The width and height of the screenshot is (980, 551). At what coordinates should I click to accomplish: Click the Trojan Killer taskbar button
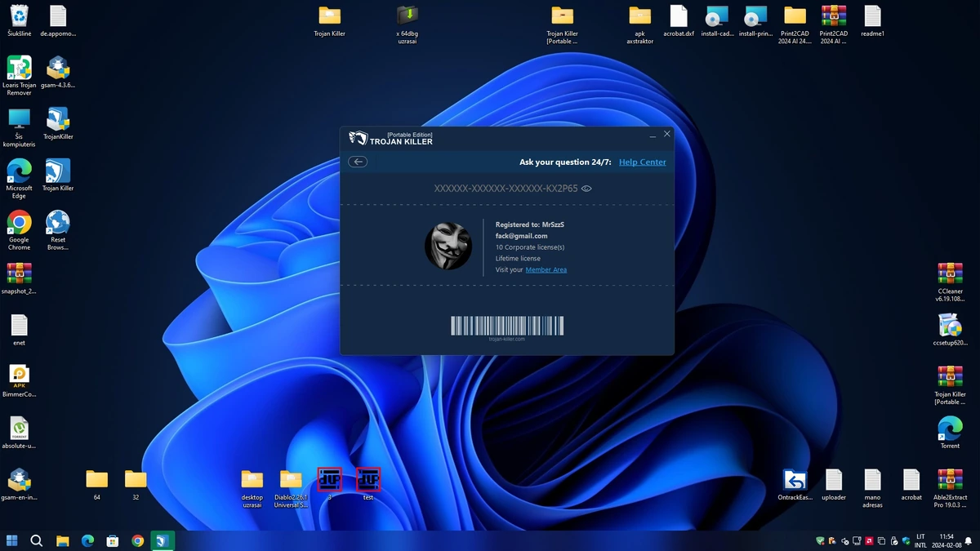163,540
